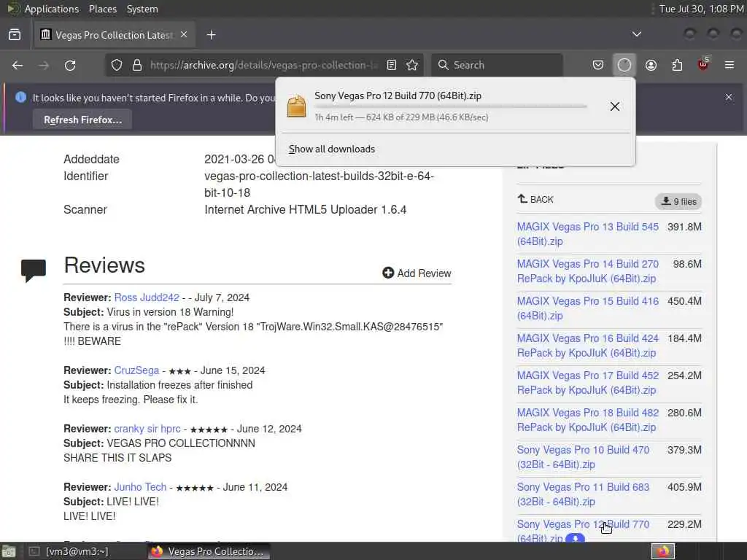This screenshot has width=747, height=560.
Task: Open reviewer Junho Tech profile
Action: (x=140, y=486)
